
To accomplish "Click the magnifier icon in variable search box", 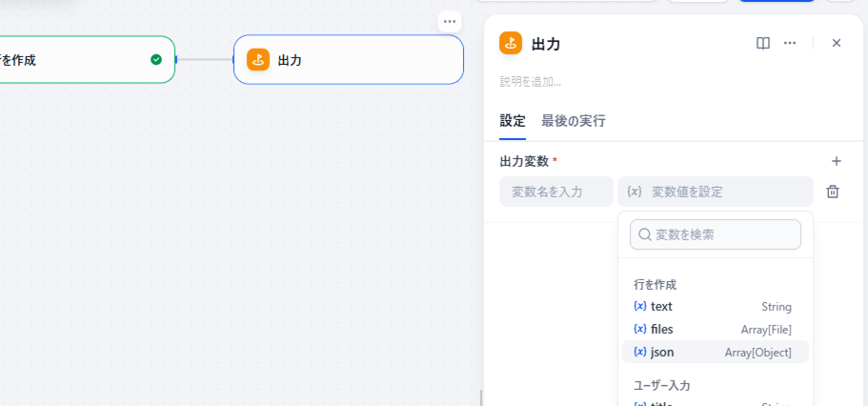I will click(x=644, y=234).
